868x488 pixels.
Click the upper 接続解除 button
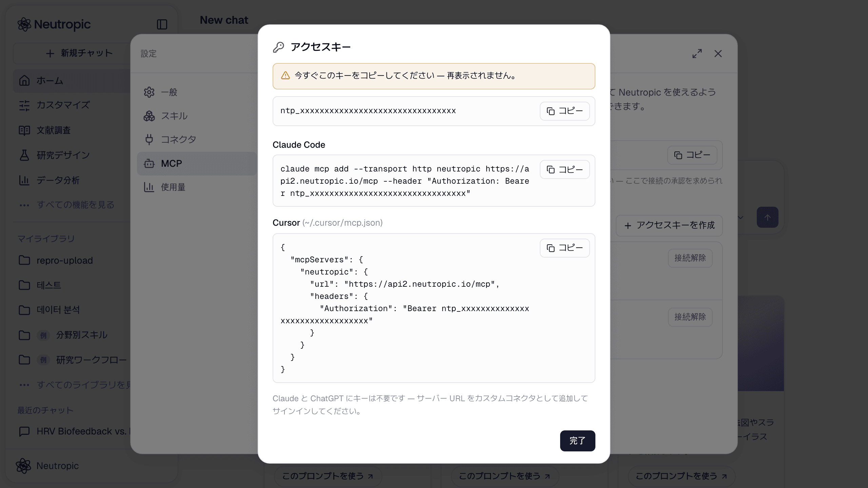click(690, 258)
